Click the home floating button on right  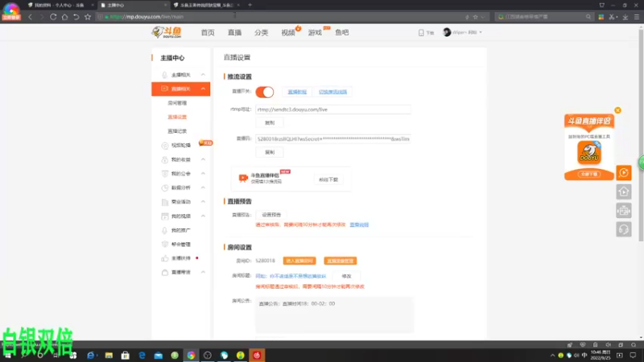(623, 191)
